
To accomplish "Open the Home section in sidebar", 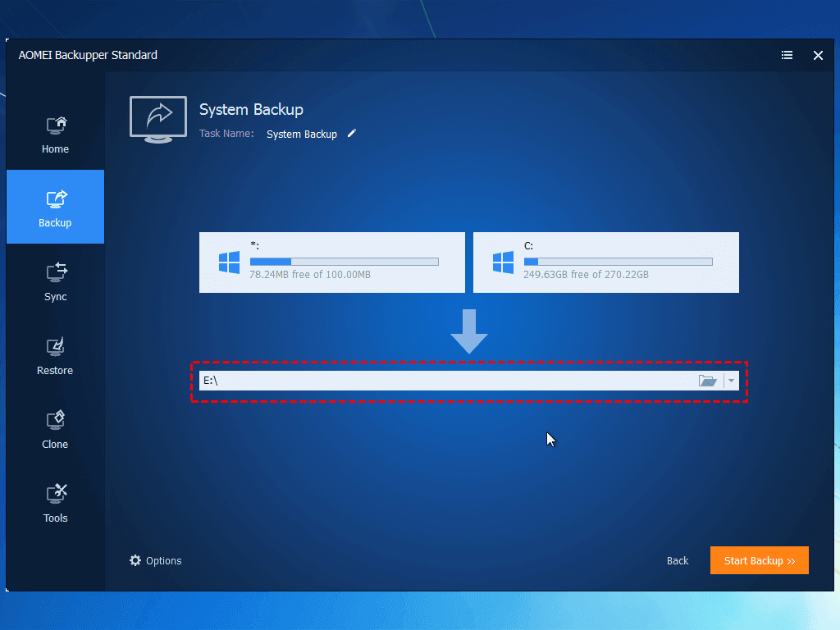I will coord(55,135).
